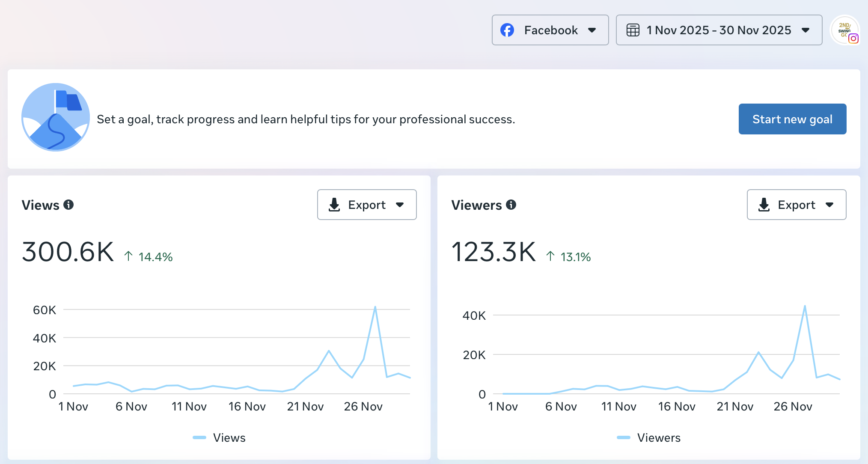The width and height of the screenshot is (868, 464).
Task: Click the Views legend blue color swatch
Action: [199, 437]
